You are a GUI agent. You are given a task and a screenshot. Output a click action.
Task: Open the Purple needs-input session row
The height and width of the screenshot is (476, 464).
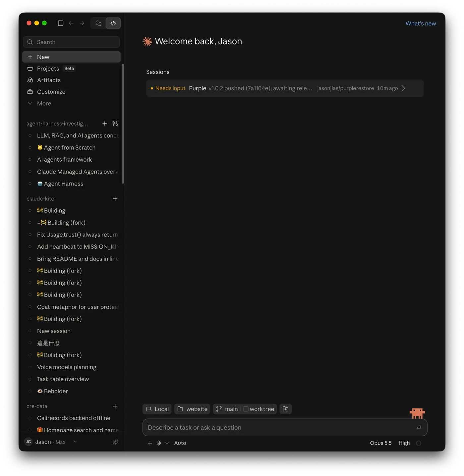pos(285,88)
